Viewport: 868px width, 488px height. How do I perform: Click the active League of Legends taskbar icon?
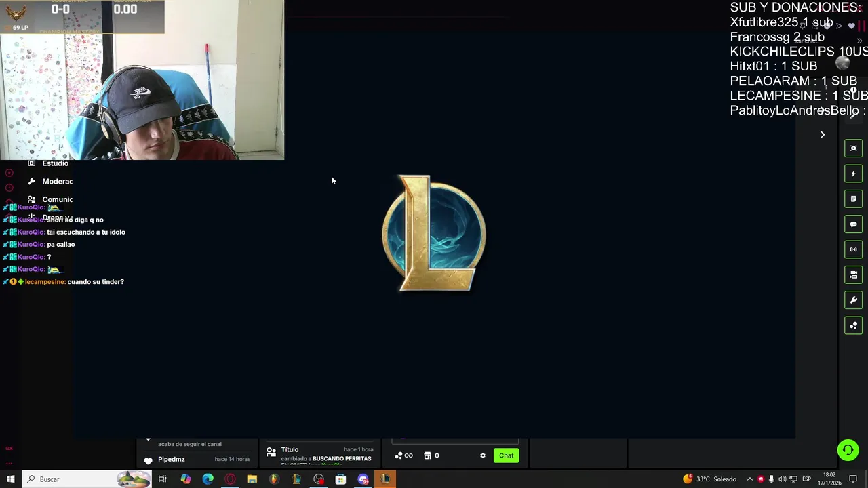pyautogui.click(x=385, y=479)
